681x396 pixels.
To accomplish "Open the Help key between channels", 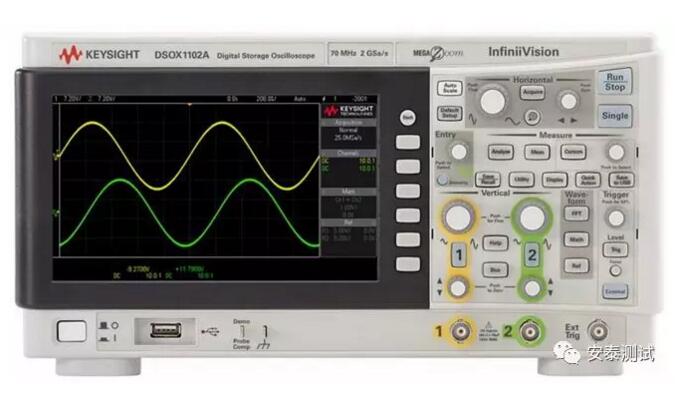I will 495,243.
